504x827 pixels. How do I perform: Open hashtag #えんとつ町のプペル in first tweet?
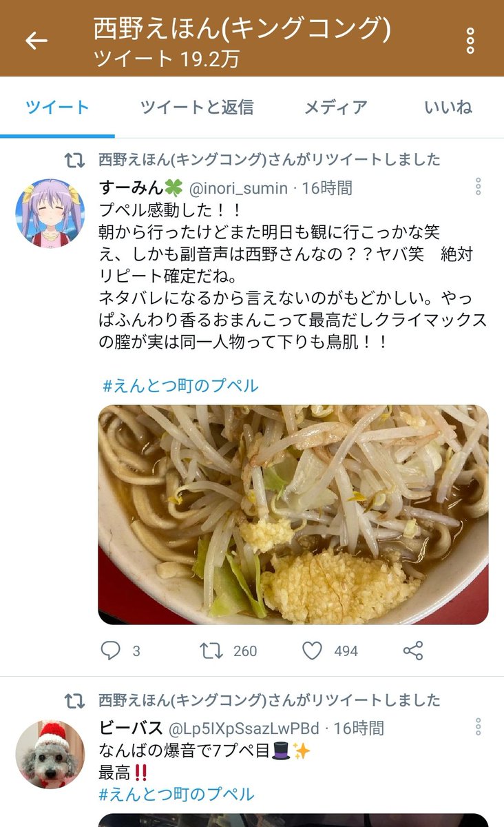click(x=180, y=385)
